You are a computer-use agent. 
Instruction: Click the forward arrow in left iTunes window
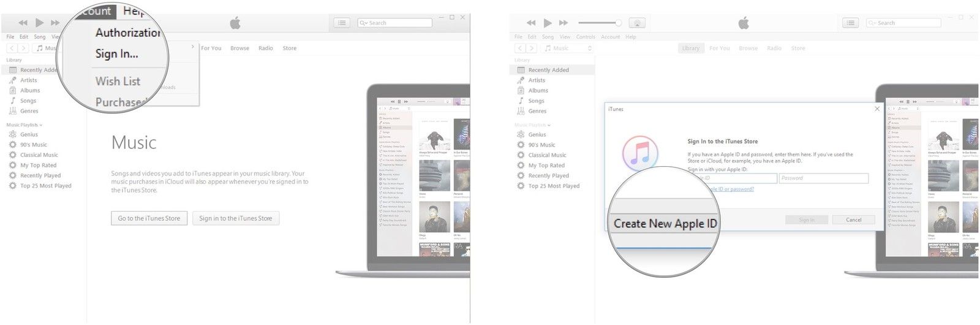[x=23, y=48]
